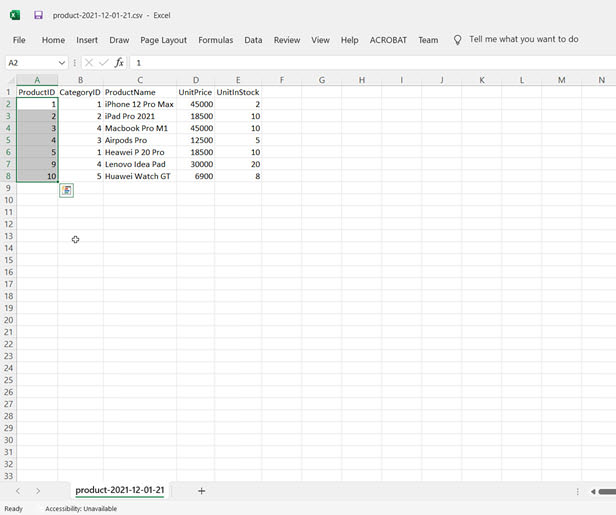Viewport: 616px width, 515px height.
Task: Click the Cancel entry X icon in formula bar
Action: tap(89, 62)
